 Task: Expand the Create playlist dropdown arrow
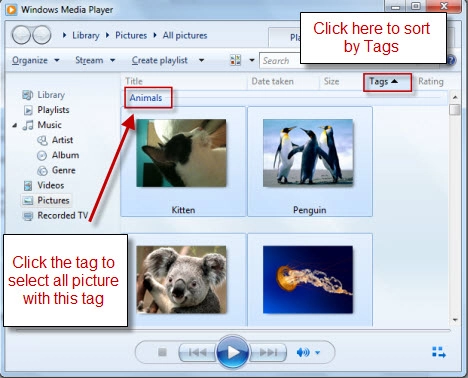click(x=201, y=60)
